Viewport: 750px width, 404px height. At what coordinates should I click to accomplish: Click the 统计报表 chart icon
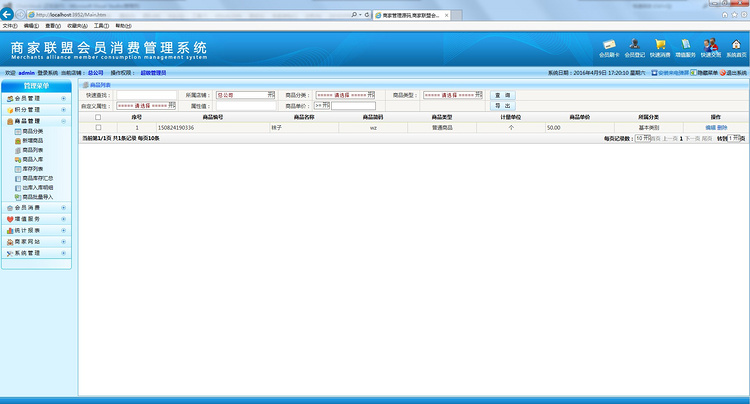pos(10,230)
